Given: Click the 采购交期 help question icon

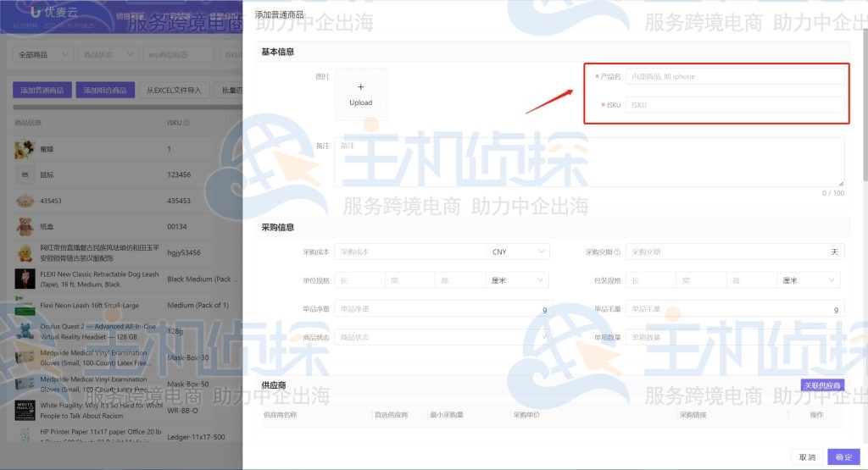Looking at the screenshot, I should click(x=617, y=252).
